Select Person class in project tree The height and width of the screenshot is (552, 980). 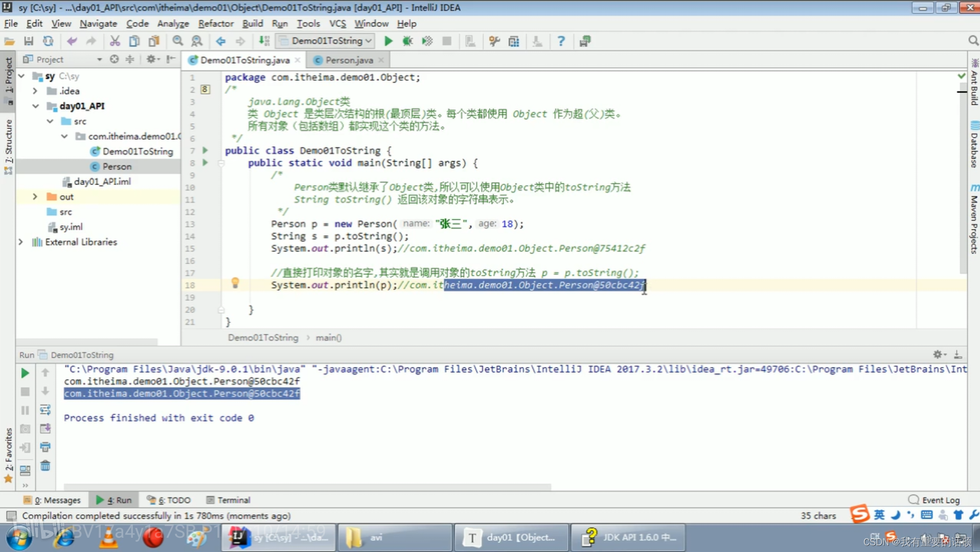pyautogui.click(x=117, y=167)
